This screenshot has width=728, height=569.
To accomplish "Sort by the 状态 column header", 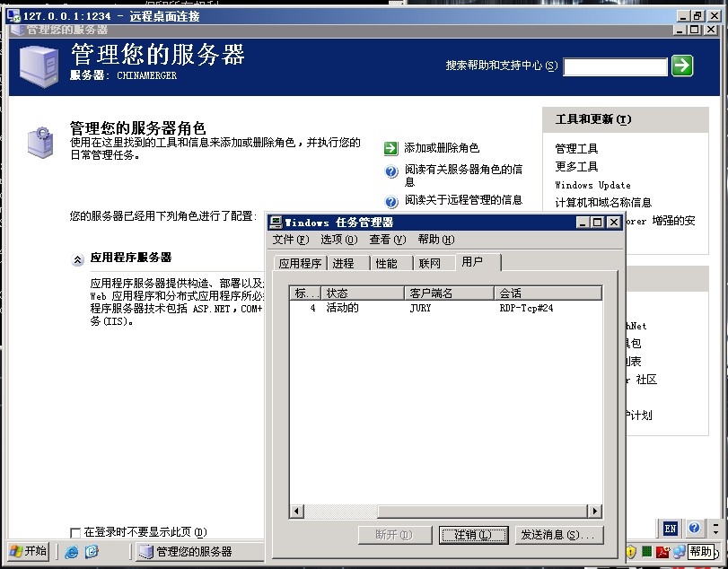I will click(x=363, y=293).
